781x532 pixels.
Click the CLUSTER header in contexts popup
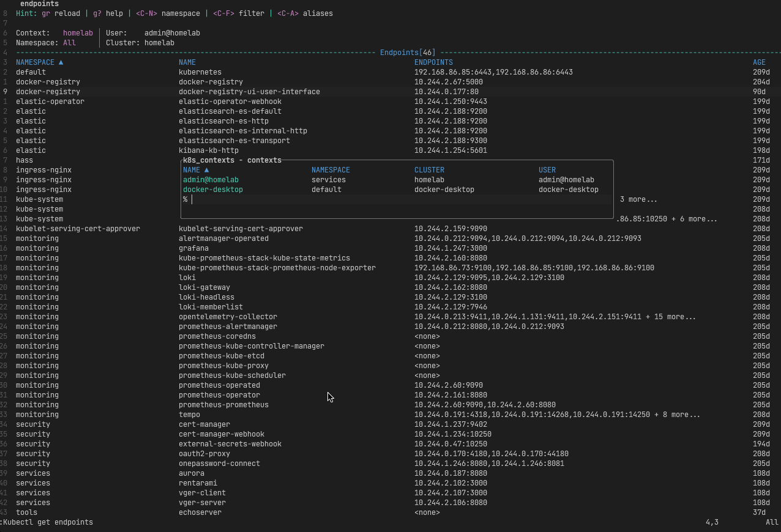(x=429, y=170)
